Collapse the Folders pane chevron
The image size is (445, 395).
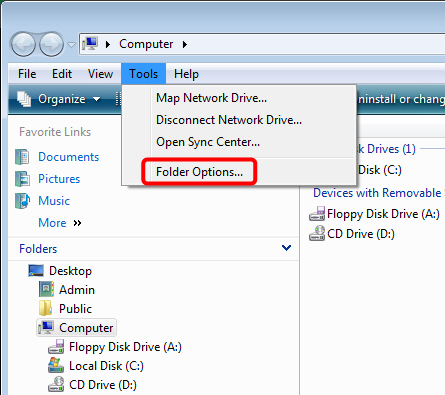tap(286, 248)
